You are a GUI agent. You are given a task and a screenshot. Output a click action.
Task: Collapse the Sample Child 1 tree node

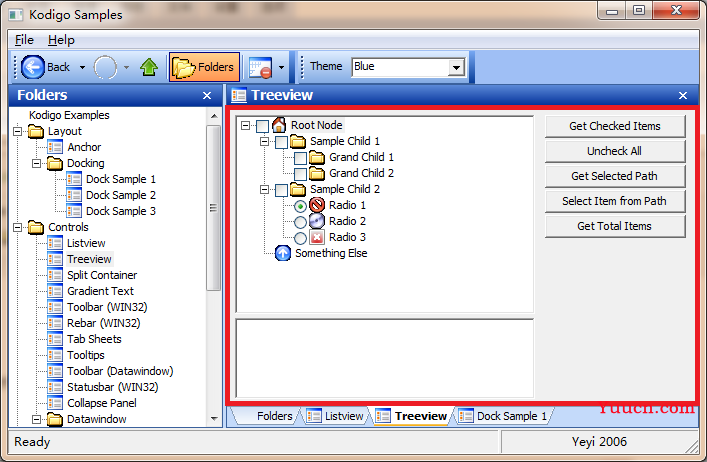(264, 142)
